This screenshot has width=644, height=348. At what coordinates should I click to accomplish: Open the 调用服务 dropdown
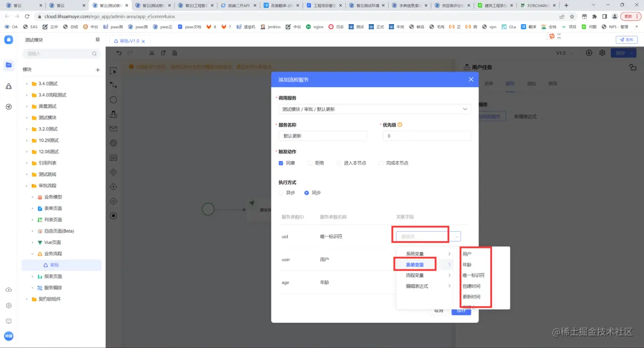(x=375, y=109)
